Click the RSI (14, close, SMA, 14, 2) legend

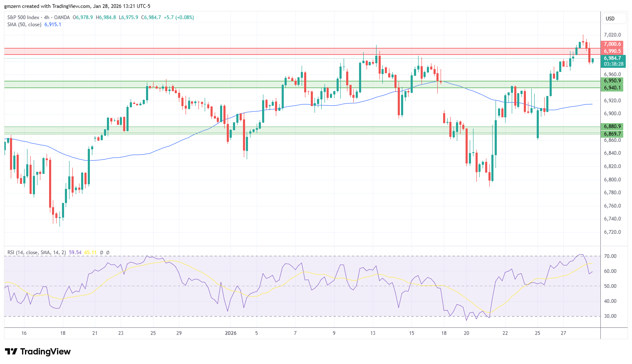[x=37, y=253]
